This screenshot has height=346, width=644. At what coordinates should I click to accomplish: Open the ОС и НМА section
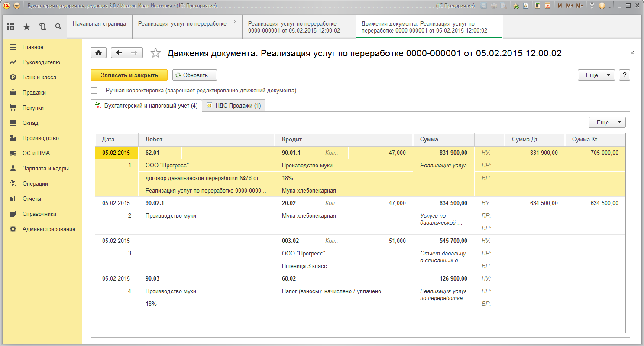41,153
